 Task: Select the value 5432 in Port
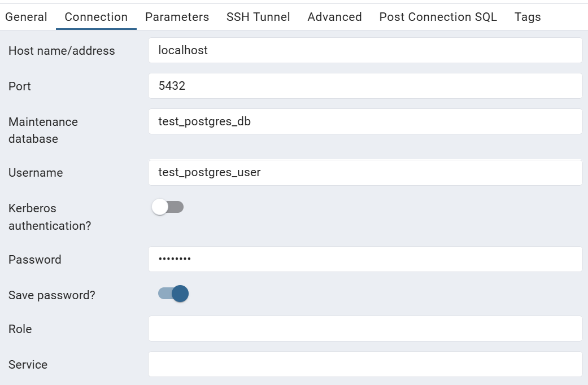click(172, 85)
